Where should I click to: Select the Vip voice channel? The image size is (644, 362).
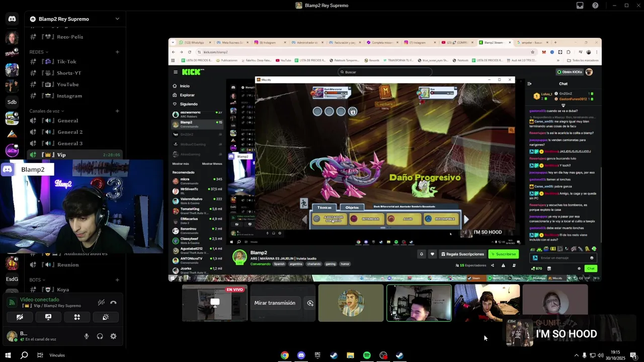75,155
